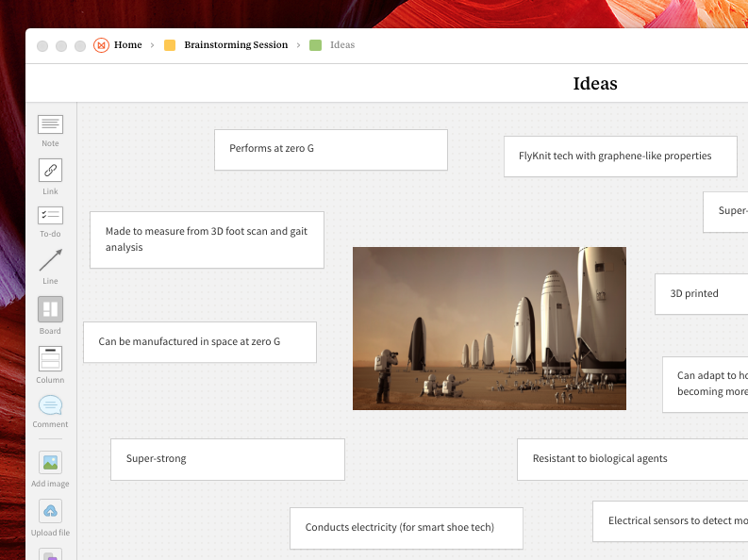Select 'Made to measure from 3D foot scan' note
Image resolution: width=748 pixels, height=560 pixels.
click(207, 239)
